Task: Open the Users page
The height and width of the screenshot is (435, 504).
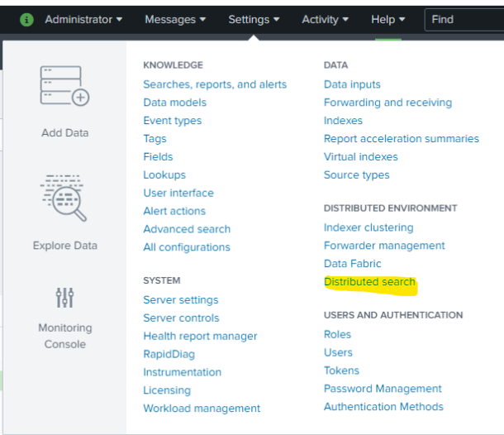Action: coord(339,352)
